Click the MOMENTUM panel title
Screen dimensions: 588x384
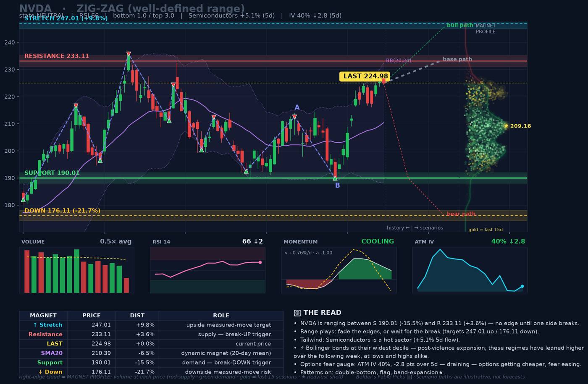[x=300, y=242]
